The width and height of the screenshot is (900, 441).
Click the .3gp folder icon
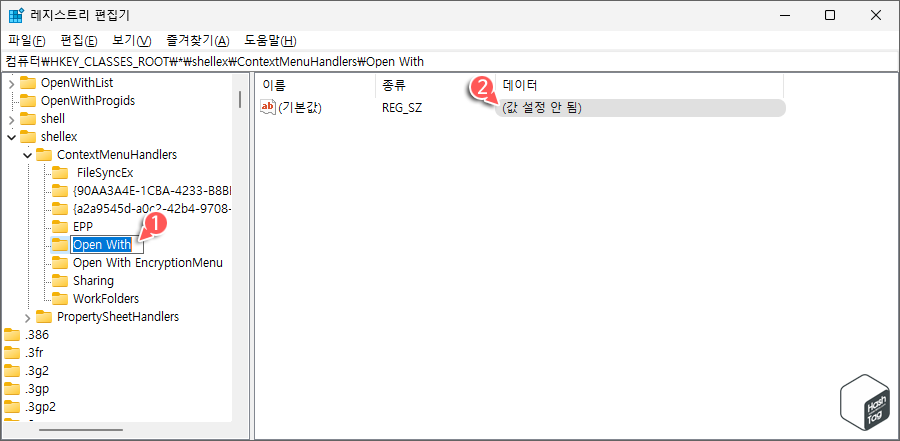pos(12,389)
